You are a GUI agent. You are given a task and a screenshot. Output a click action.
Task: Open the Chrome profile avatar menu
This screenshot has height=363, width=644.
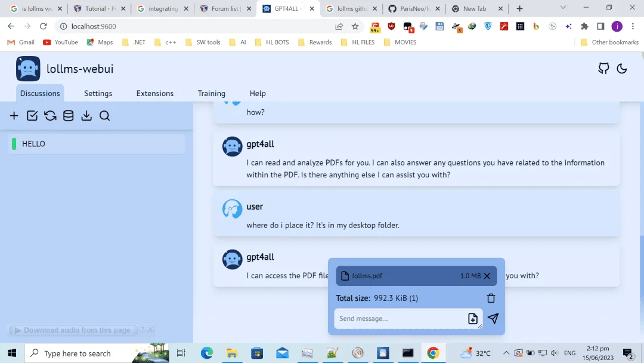617,26
